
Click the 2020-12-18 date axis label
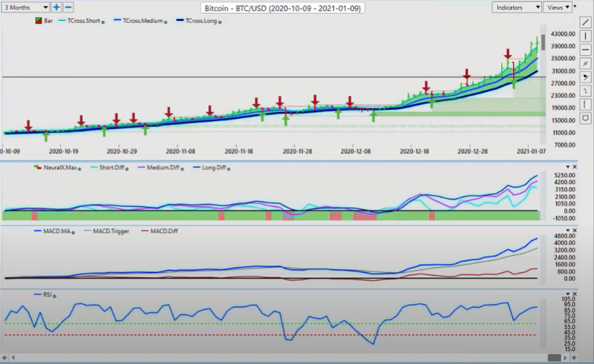(x=414, y=151)
